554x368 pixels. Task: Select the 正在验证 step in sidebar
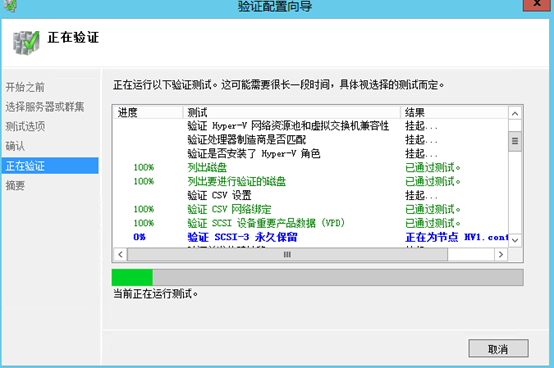click(50, 166)
